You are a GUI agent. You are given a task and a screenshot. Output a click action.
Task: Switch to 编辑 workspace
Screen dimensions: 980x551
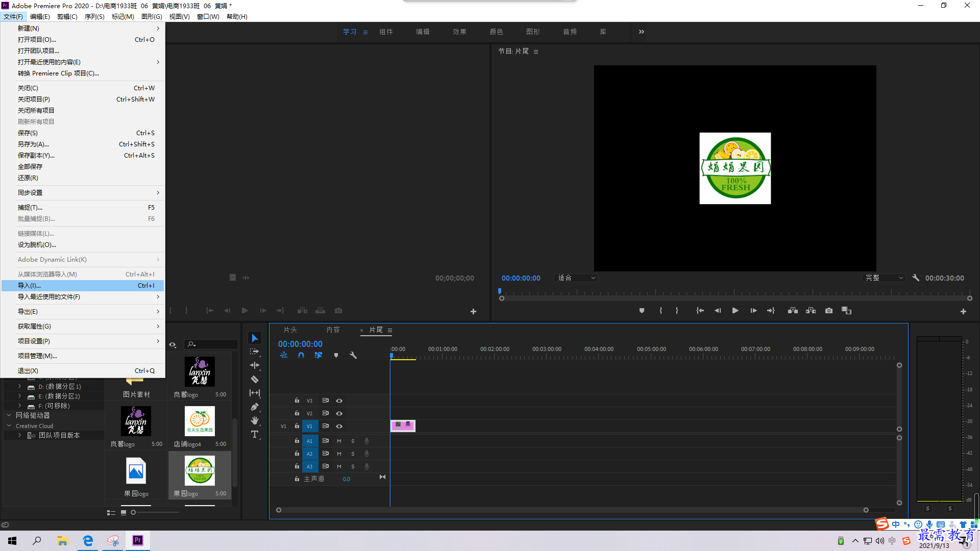423,32
